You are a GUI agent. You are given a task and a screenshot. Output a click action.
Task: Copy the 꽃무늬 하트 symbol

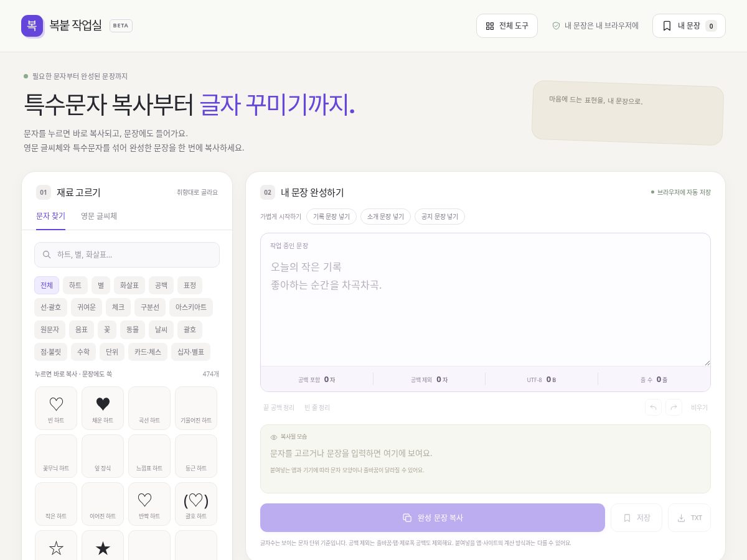56,455
